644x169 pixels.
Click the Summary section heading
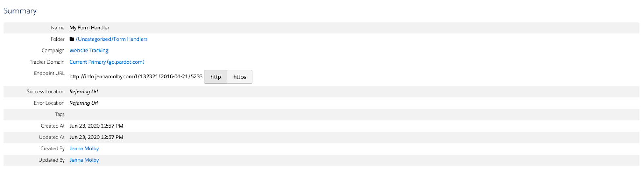[x=20, y=11]
